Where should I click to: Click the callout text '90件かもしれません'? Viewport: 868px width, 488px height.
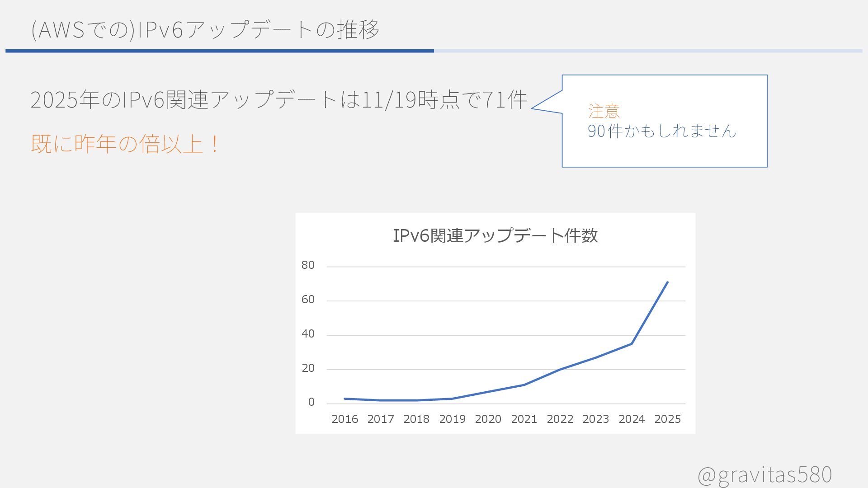[x=661, y=131]
